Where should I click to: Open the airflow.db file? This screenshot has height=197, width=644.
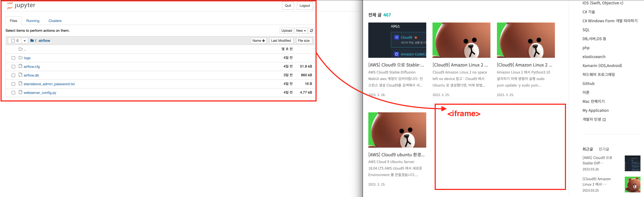(31, 75)
